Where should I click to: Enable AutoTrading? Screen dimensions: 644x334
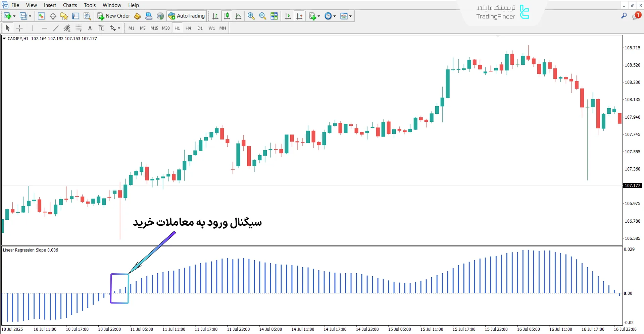tap(187, 16)
